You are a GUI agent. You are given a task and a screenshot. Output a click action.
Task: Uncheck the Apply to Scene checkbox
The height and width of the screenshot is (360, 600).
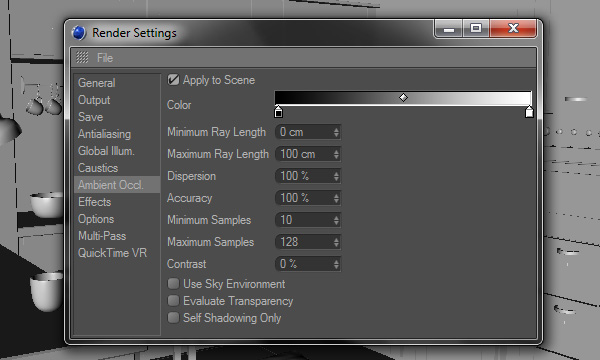(173, 80)
